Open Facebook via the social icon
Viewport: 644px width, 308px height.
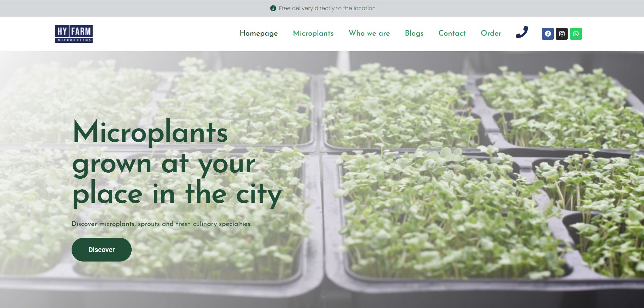coord(547,33)
